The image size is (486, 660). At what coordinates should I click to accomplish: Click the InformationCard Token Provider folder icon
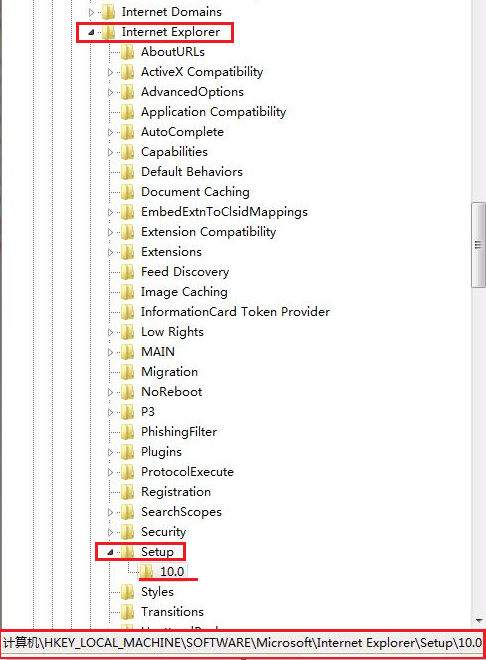coord(127,312)
